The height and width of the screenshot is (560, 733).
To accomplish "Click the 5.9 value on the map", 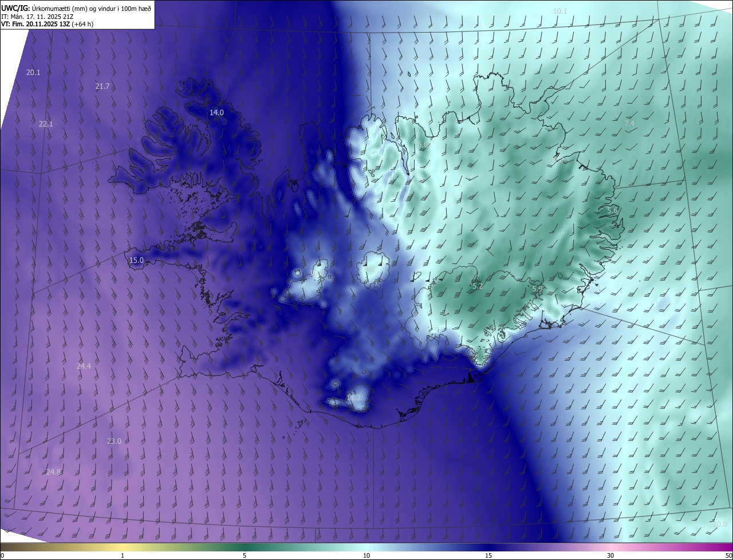I will pyautogui.click(x=537, y=289).
